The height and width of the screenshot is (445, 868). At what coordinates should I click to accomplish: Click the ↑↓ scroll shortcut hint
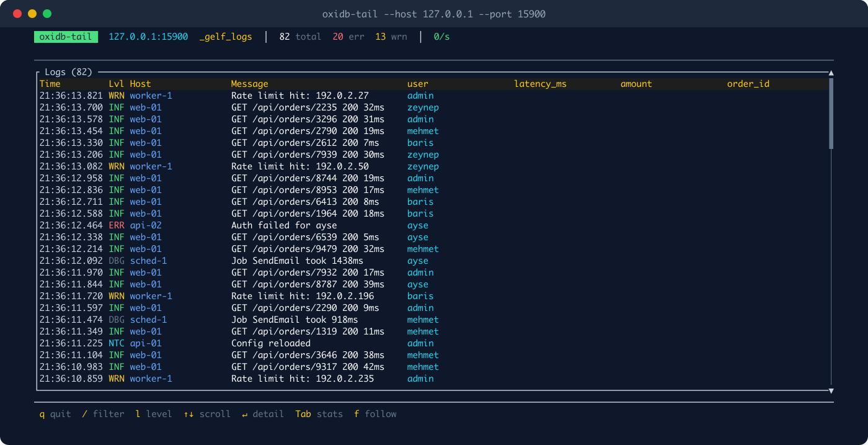point(207,414)
